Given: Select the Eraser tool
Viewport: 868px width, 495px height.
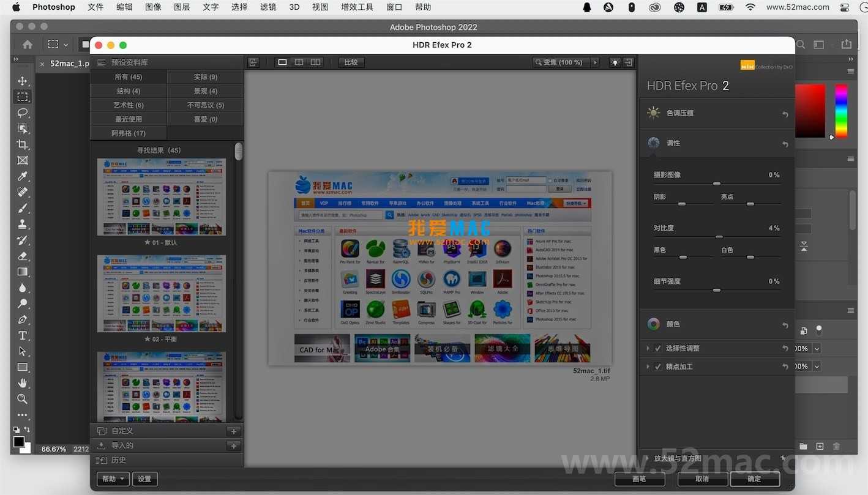Looking at the screenshot, I should pyautogui.click(x=23, y=256).
